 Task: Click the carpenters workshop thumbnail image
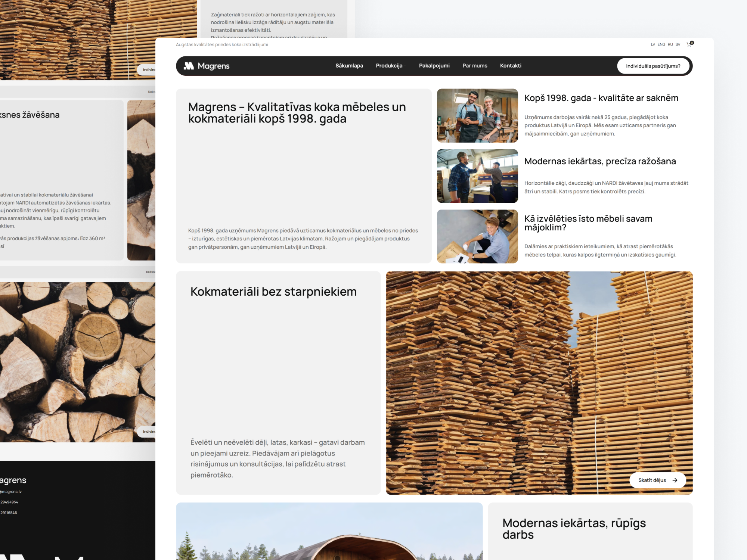click(478, 116)
